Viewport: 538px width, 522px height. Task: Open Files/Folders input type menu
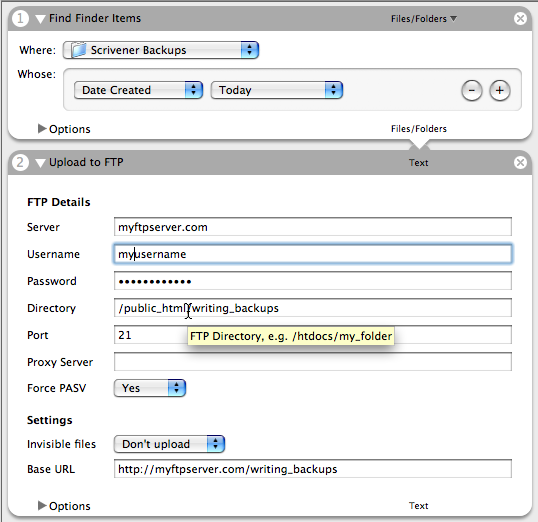[424, 19]
